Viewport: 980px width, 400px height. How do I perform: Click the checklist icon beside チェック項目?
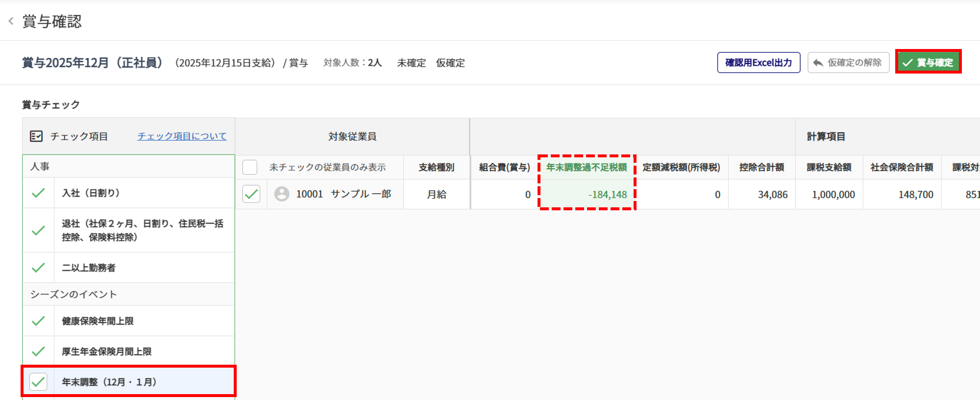(36, 136)
